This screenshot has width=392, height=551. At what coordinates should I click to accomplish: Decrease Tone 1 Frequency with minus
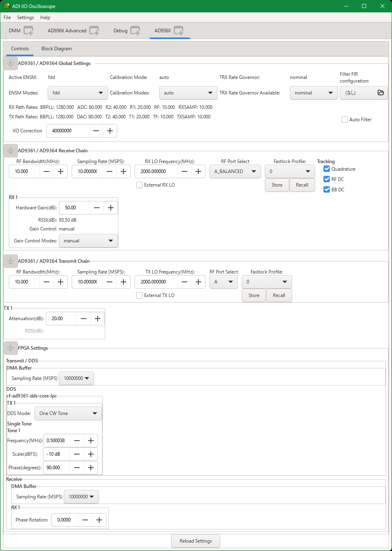[77, 441]
